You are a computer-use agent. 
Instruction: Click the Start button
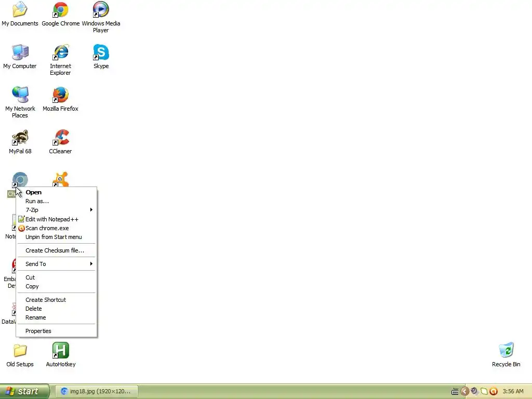pos(24,391)
